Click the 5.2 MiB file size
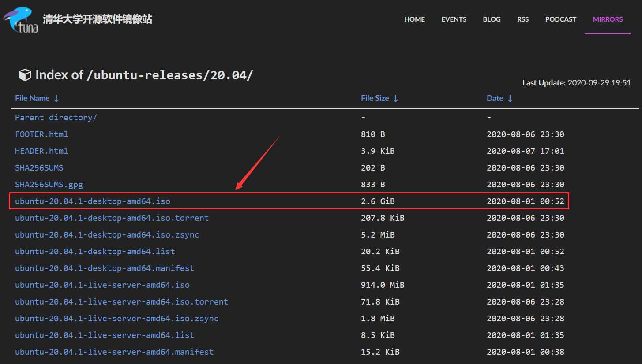The height and width of the screenshot is (364, 642). pos(378,235)
